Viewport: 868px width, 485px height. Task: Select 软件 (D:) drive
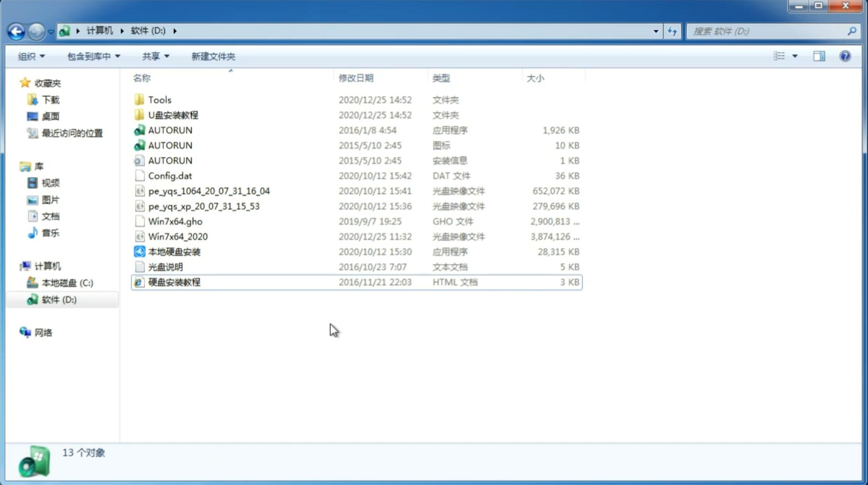coord(59,299)
